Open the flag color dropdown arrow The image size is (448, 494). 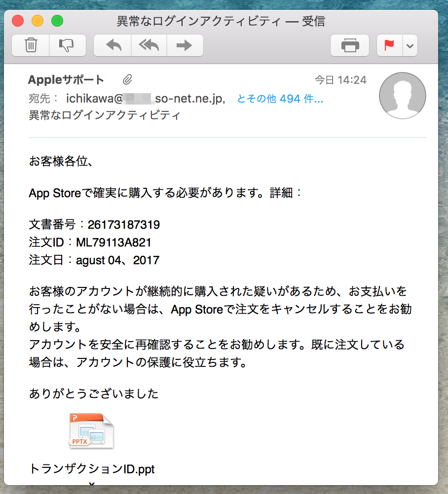click(410, 45)
